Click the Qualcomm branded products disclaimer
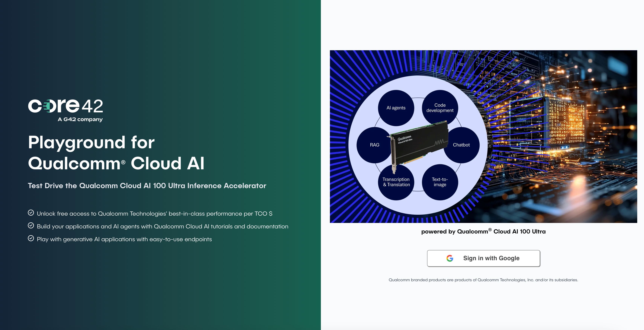The height and width of the screenshot is (330, 644). (x=483, y=280)
